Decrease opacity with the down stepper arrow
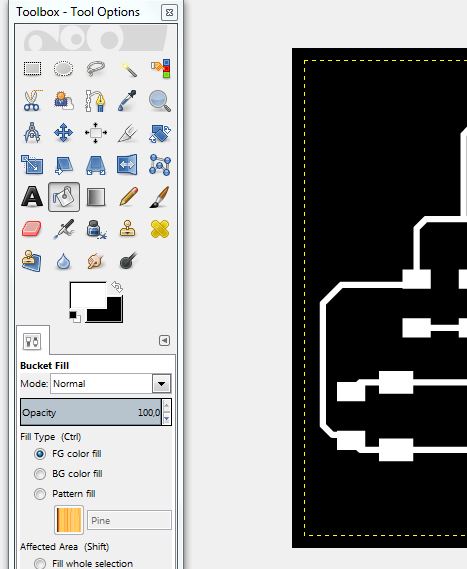Viewport: 467px width, 569px height. 167,419
